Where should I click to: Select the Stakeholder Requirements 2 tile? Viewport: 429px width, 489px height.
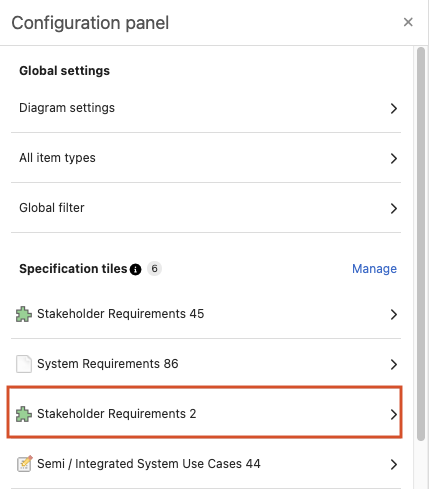click(x=205, y=412)
